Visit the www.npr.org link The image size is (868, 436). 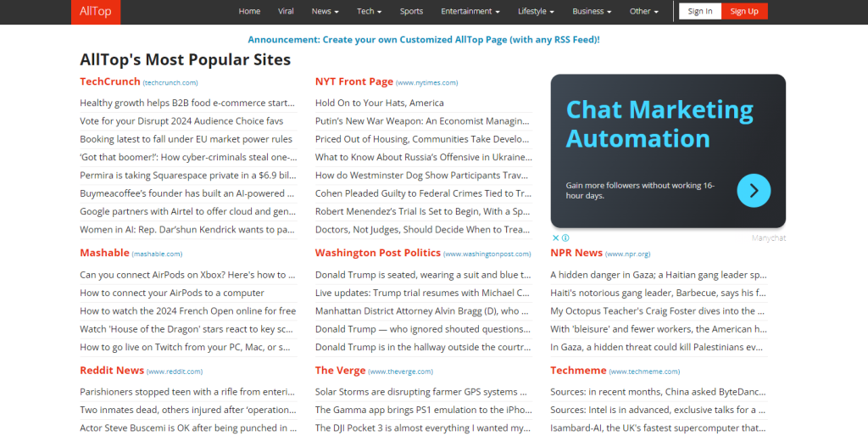tap(628, 254)
